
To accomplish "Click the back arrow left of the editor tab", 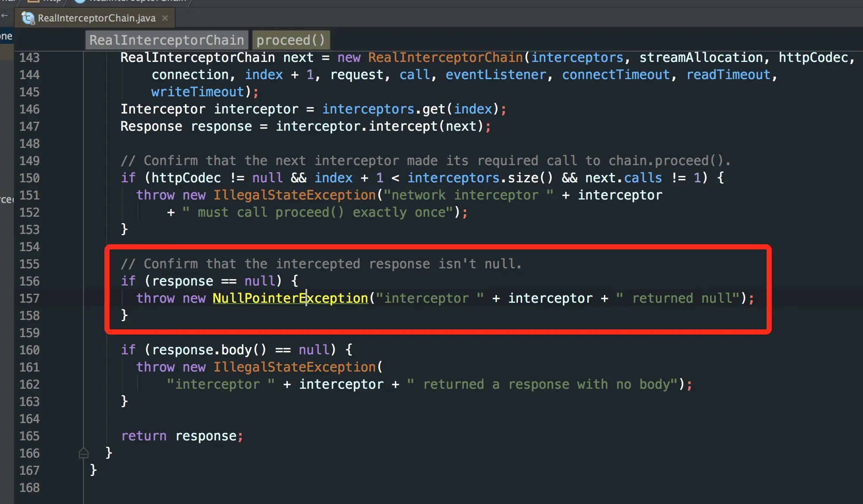I will click(x=5, y=15).
